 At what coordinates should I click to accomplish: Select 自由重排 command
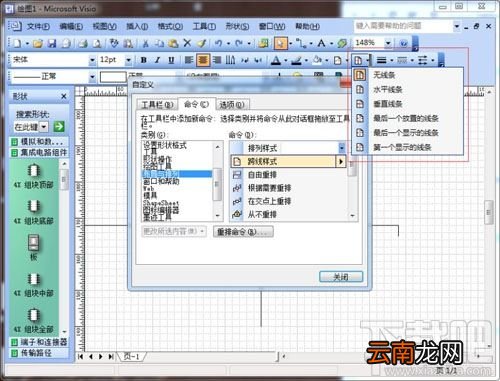[x=289, y=175]
